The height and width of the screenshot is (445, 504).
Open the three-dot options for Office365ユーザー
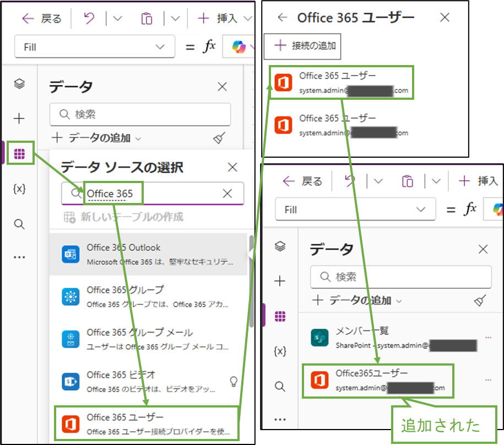488,380
